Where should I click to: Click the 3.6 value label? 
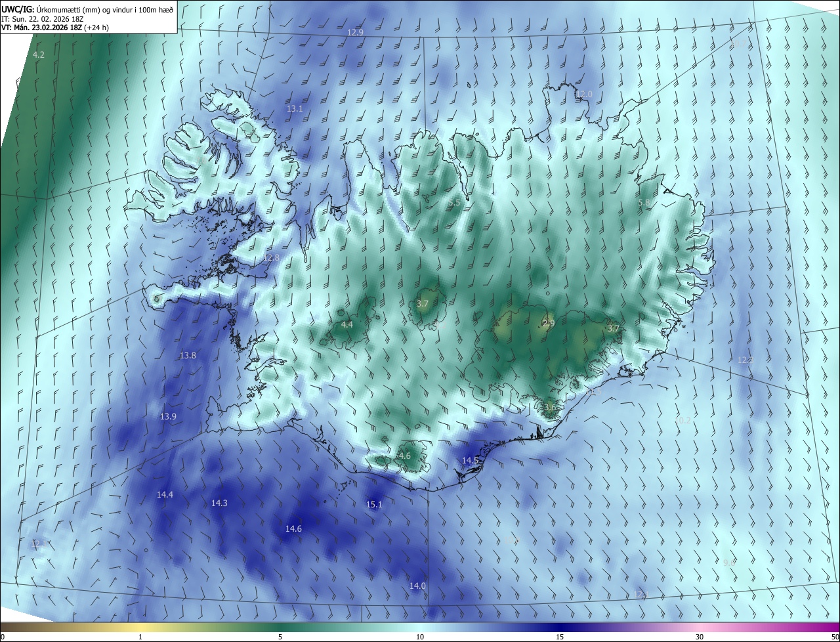tap(550, 408)
